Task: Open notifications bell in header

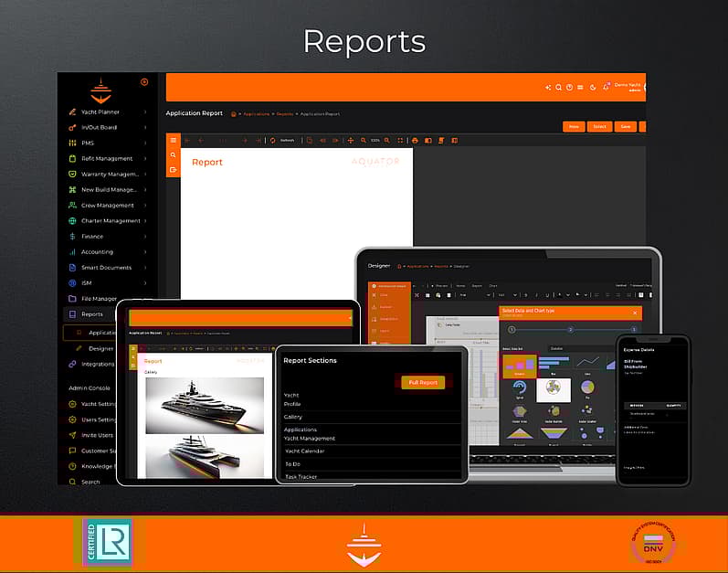Action: tap(606, 87)
